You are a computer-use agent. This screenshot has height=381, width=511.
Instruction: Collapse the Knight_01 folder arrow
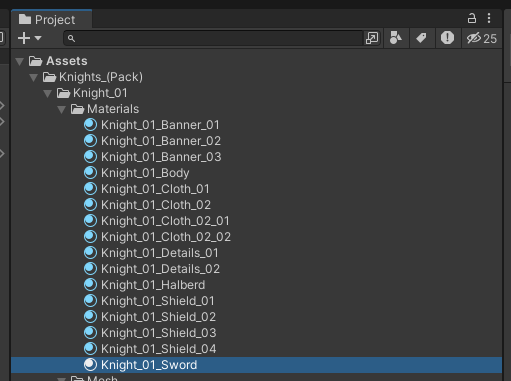point(47,94)
